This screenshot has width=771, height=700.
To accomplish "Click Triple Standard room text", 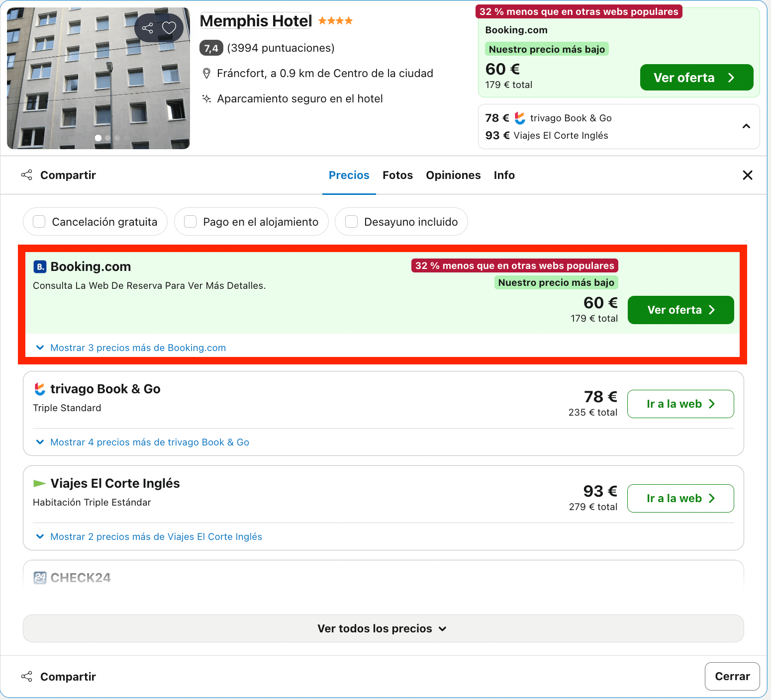I will pyautogui.click(x=67, y=408).
